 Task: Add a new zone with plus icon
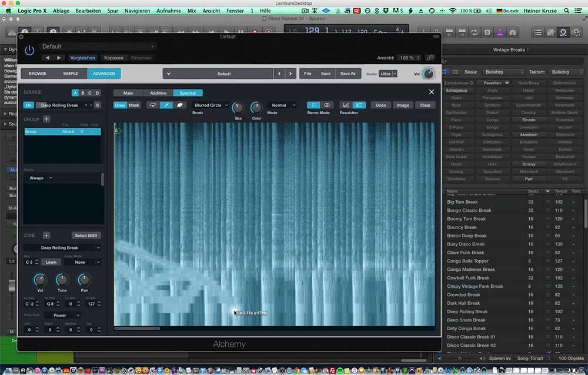(x=46, y=235)
